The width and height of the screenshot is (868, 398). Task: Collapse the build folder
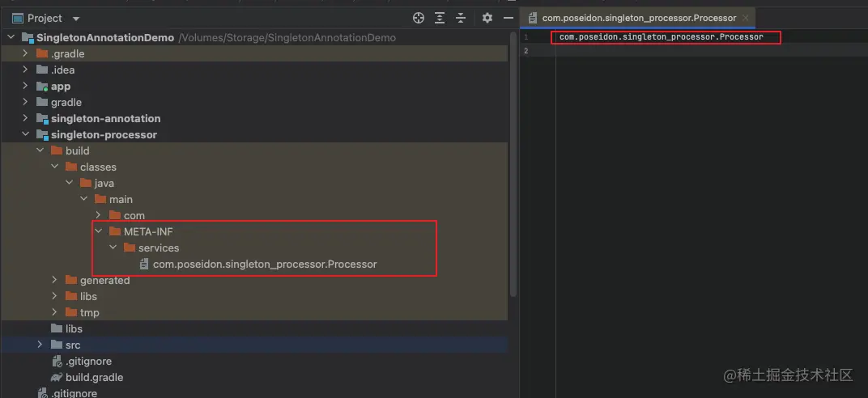[40, 151]
